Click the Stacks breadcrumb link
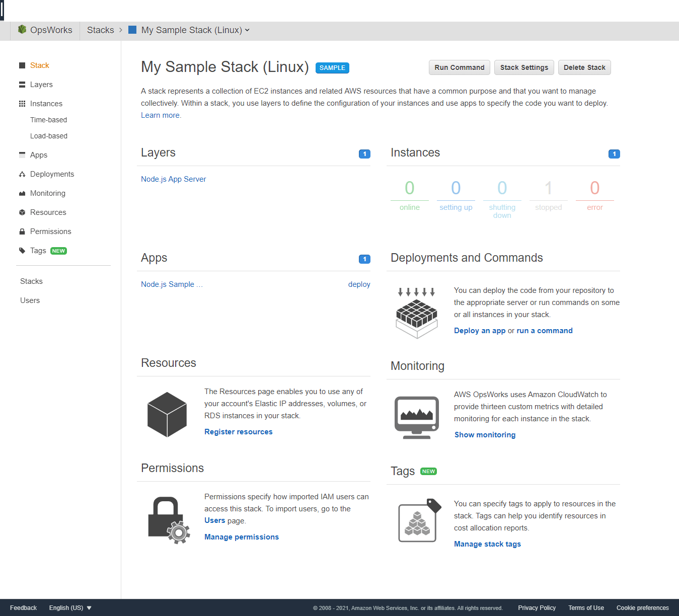The width and height of the screenshot is (679, 616). (x=101, y=30)
